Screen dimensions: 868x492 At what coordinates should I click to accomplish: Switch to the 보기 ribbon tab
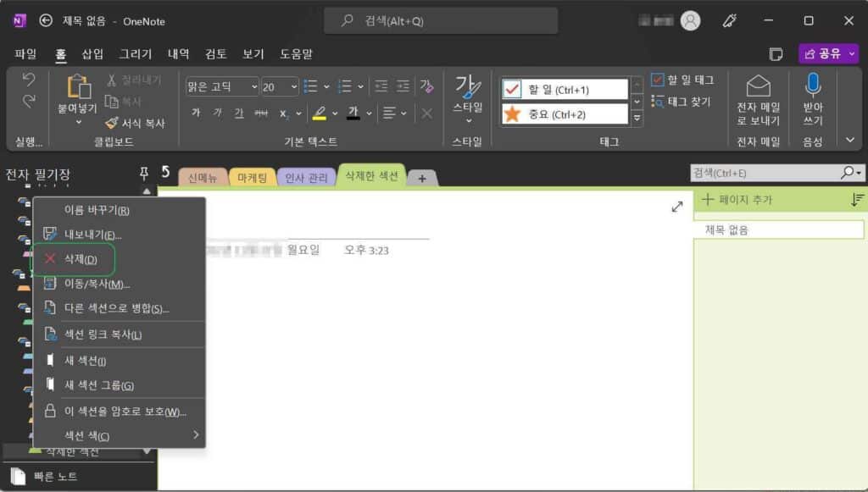[253, 53]
